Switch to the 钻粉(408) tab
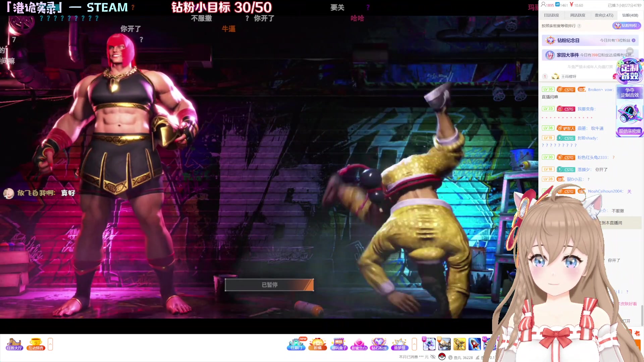Screen dimensions: 644x362 (x=630, y=15)
